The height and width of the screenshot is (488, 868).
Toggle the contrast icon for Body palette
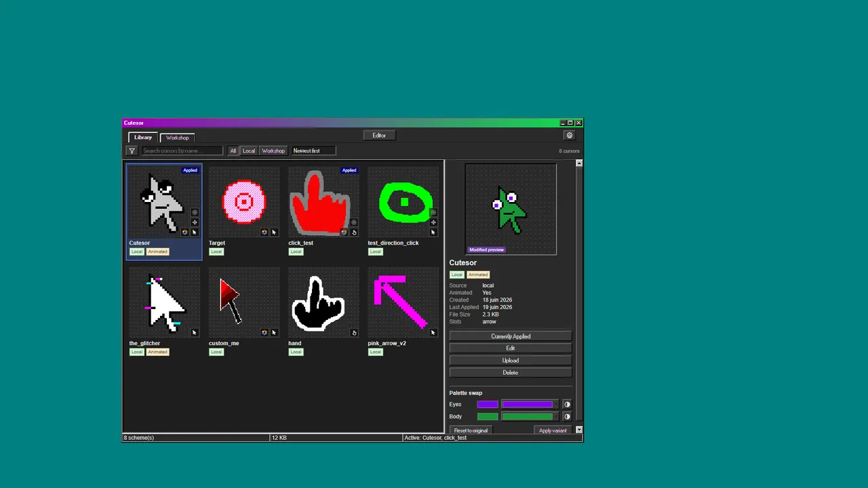567,417
